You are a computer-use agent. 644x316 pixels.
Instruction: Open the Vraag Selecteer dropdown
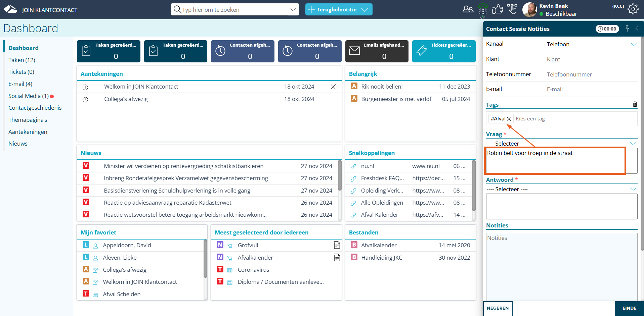[x=561, y=144]
